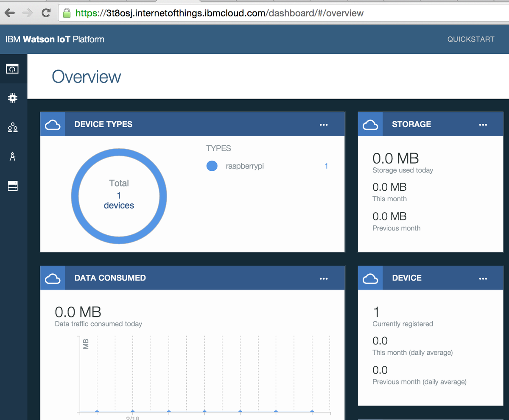Click the green padlock security icon

[x=67, y=13]
